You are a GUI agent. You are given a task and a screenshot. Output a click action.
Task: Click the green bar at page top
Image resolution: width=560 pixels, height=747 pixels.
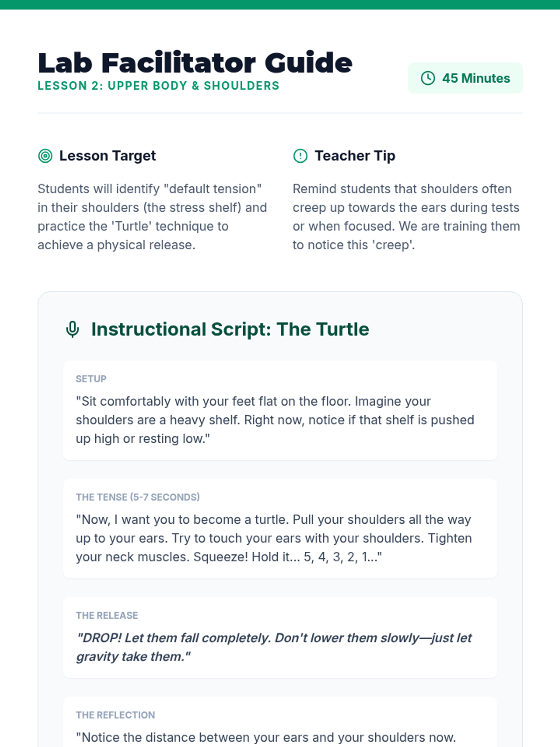tap(280, 5)
